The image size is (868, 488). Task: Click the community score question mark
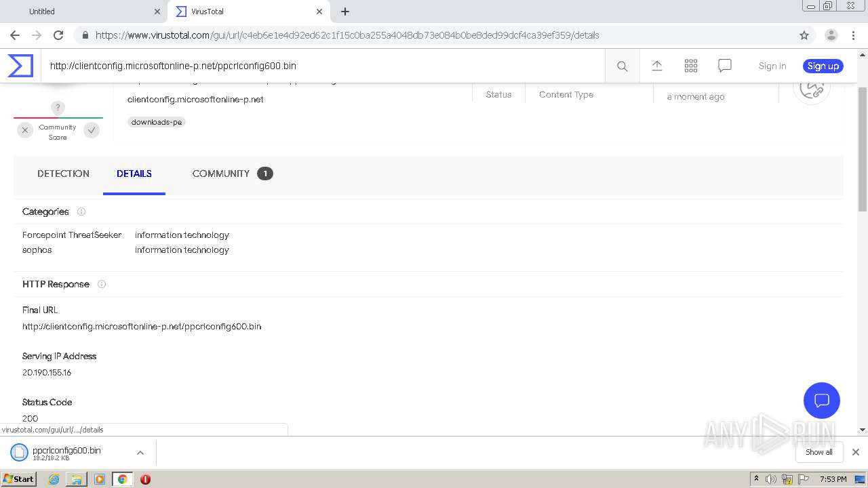click(58, 108)
